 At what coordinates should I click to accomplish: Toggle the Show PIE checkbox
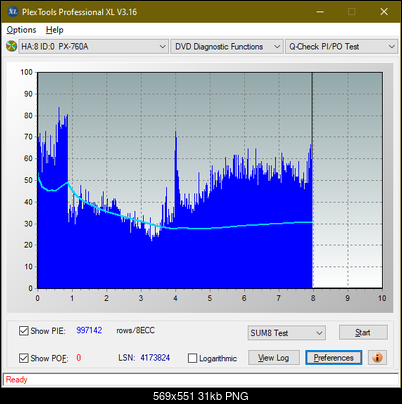[x=24, y=331]
